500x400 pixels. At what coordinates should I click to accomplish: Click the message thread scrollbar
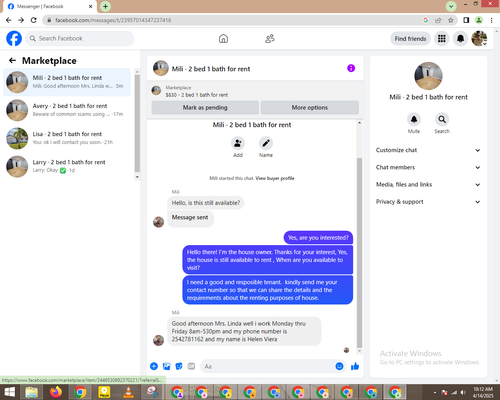359,253
